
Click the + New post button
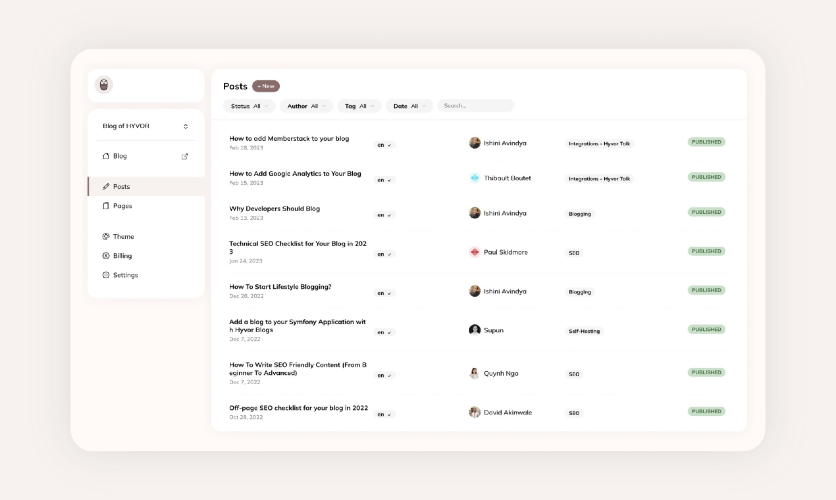tap(266, 86)
